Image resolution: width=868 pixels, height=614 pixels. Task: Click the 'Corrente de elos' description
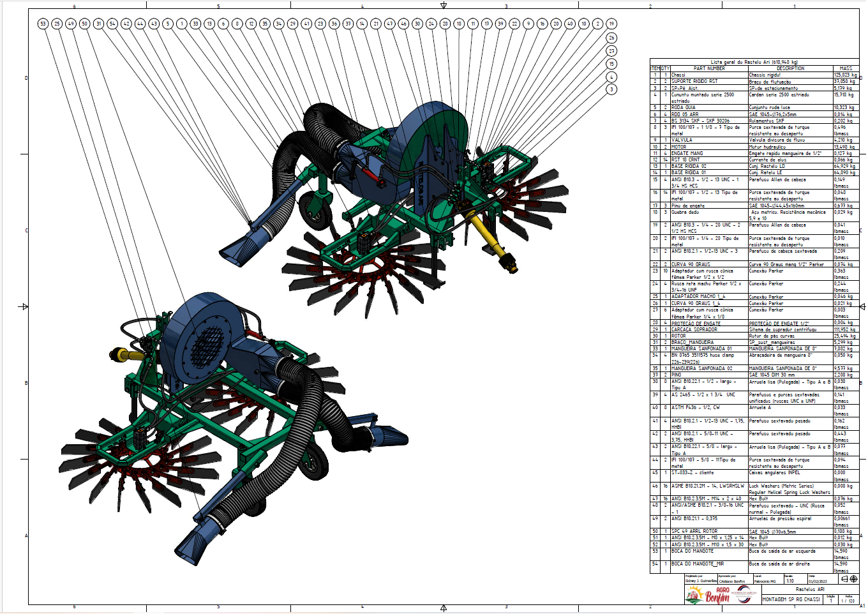pos(791,160)
